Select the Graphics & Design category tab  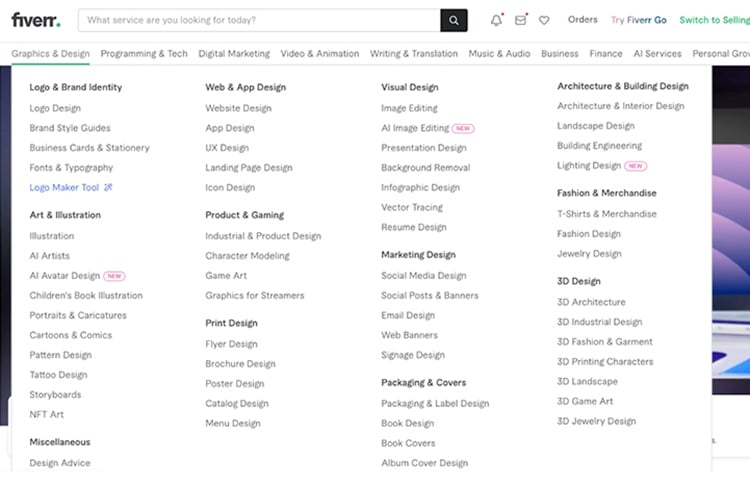pyautogui.click(x=50, y=54)
